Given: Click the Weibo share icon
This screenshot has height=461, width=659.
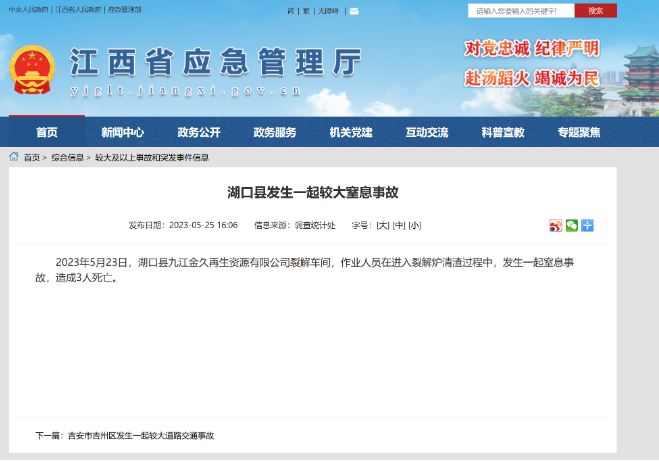Looking at the screenshot, I should pyautogui.click(x=555, y=226).
